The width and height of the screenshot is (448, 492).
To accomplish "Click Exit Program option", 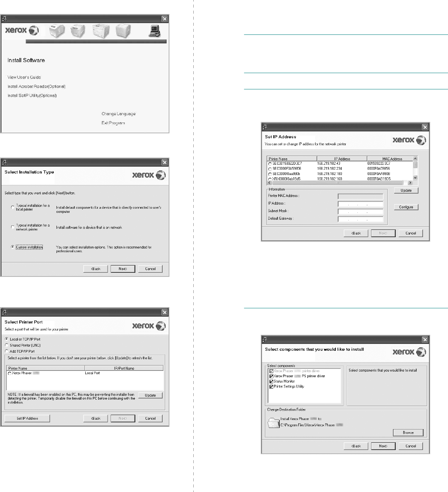I will pyautogui.click(x=113, y=123).
